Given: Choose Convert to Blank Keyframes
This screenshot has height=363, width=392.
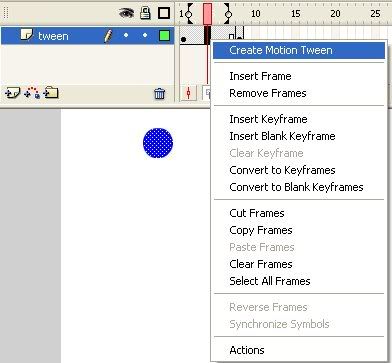Looking at the screenshot, I should (x=296, y=187).
